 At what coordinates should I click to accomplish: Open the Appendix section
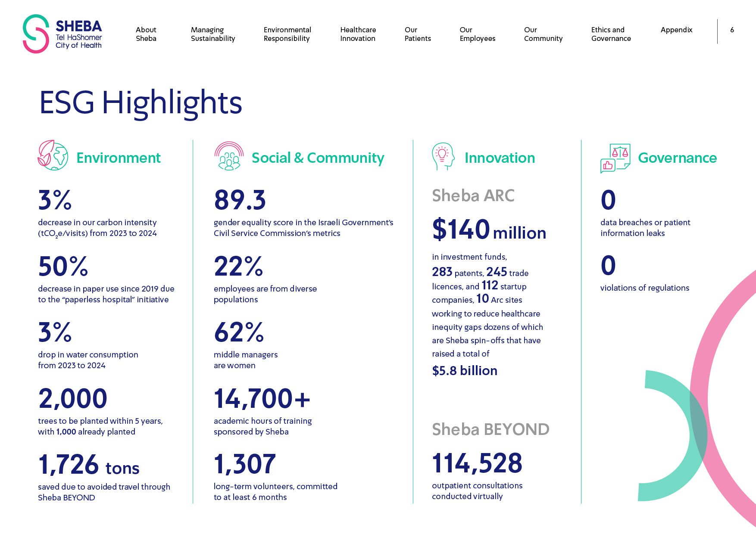tap(676, 30)
